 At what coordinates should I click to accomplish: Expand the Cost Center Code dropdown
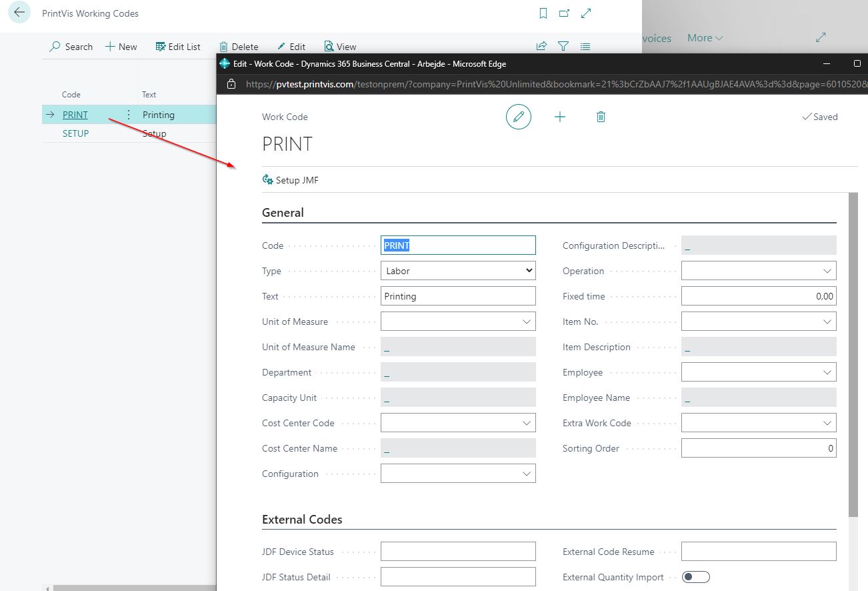point(527,423)
